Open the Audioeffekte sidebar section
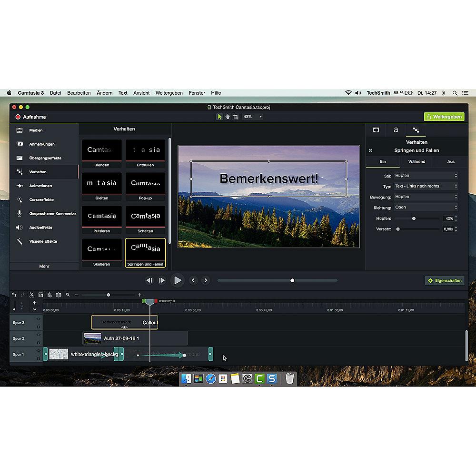476x476 pixels. coord(40,228)
